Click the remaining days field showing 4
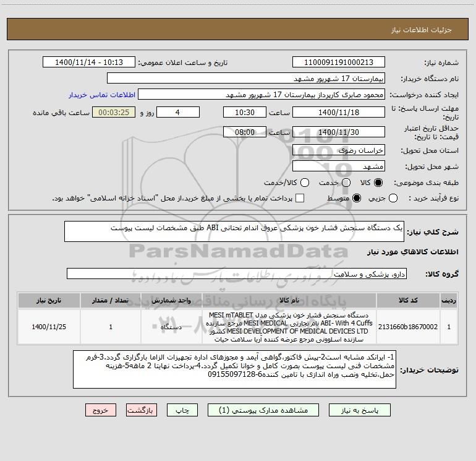476x461 pixels. [178, 112]
